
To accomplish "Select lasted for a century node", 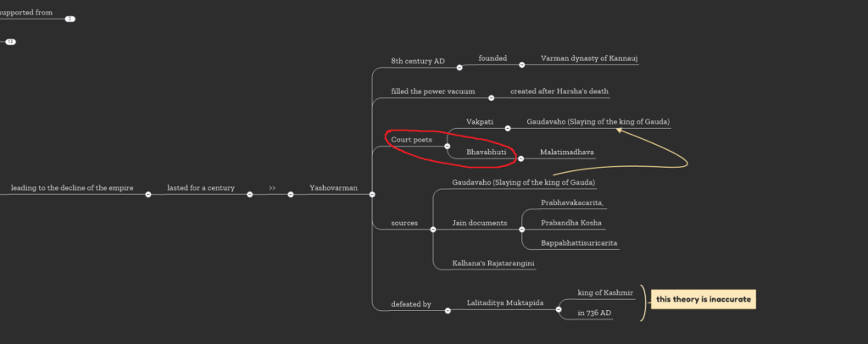I will [x=201, y=188].
